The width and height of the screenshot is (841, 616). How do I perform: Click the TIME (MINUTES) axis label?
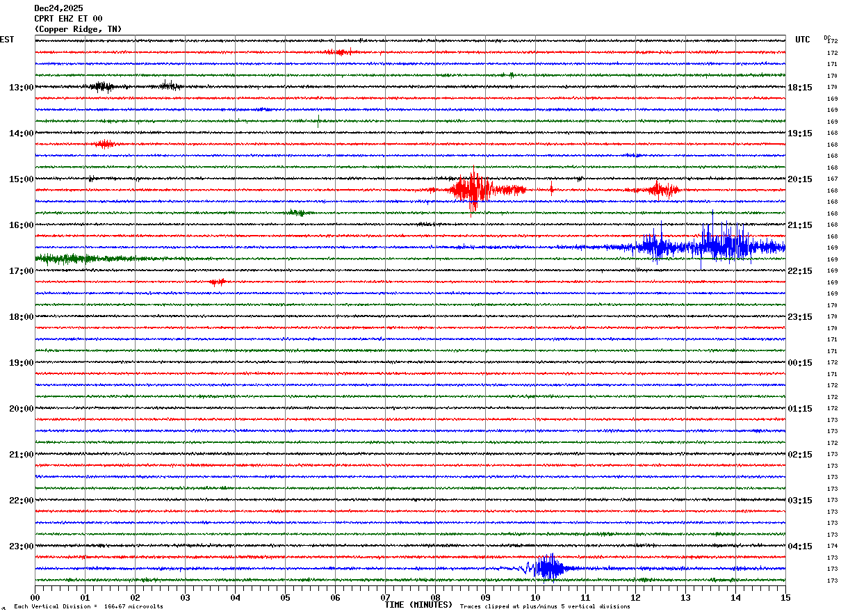pos(418,605)
